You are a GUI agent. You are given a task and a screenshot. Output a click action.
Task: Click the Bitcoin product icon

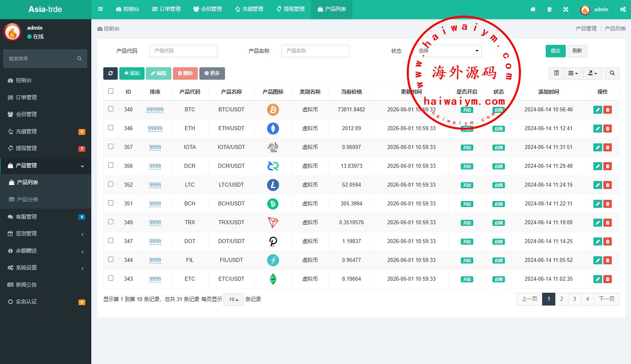click(273, 110)
